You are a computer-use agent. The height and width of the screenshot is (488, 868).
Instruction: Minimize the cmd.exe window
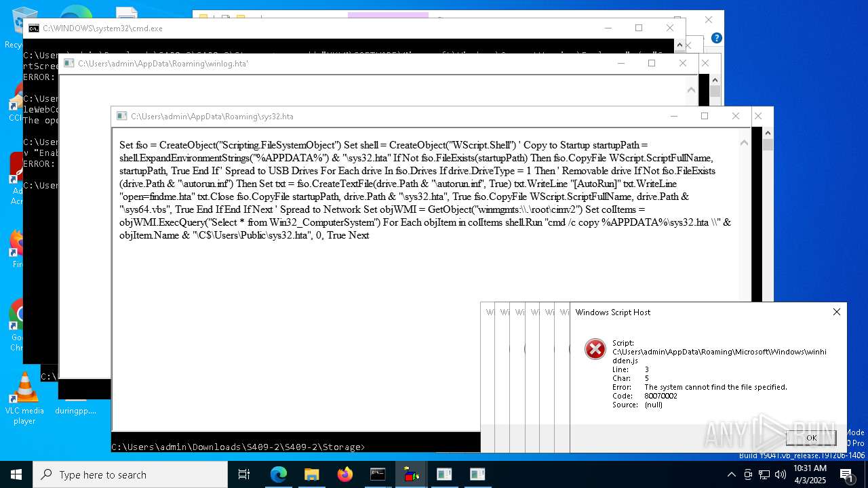click(x=608, y=28)
